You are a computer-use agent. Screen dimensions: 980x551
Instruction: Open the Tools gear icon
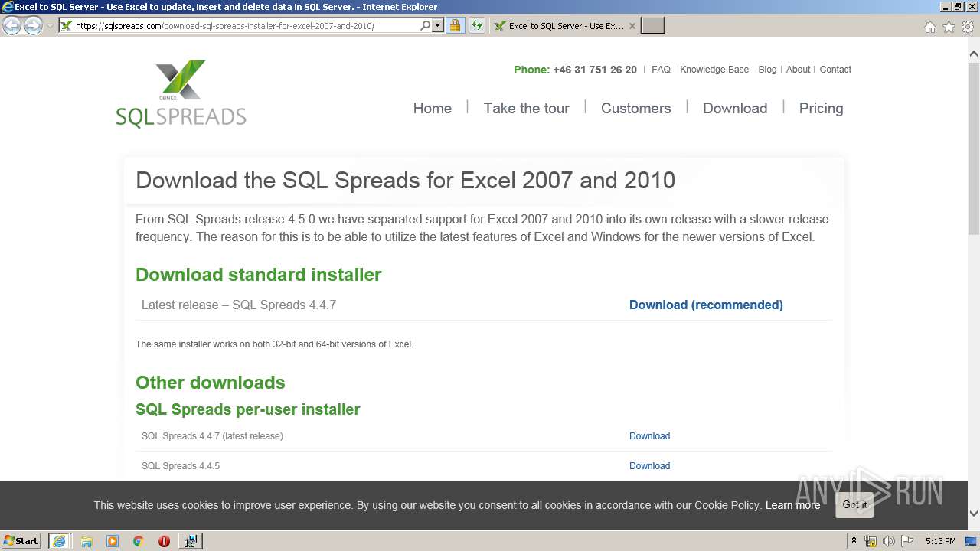pos(968,27)
